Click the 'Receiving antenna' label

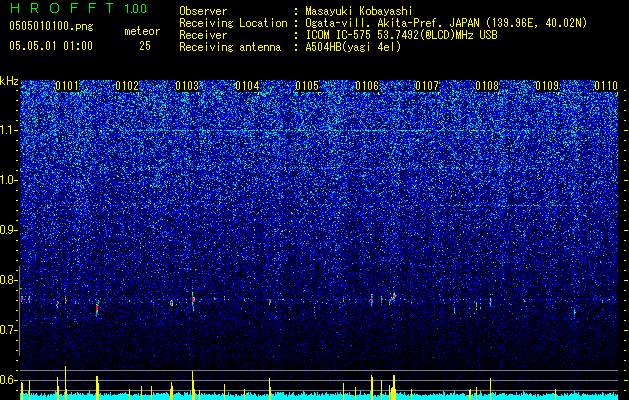[x=230, y=47]
